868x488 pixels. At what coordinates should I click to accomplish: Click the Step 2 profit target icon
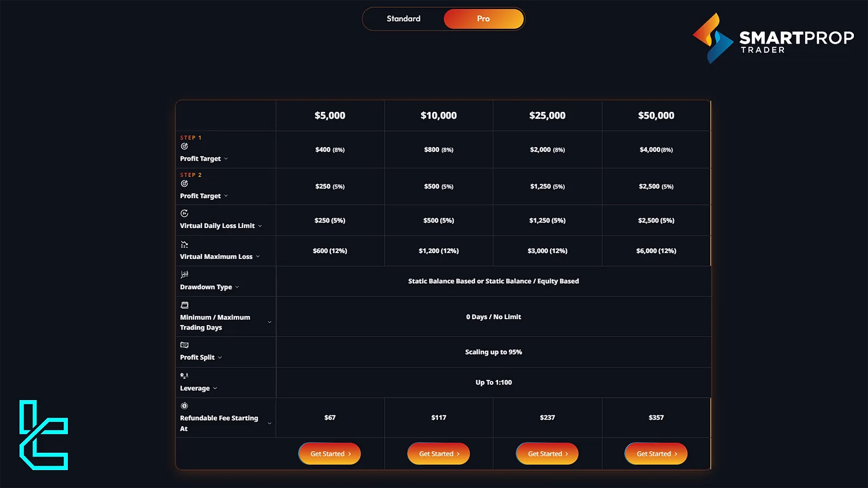184,183
